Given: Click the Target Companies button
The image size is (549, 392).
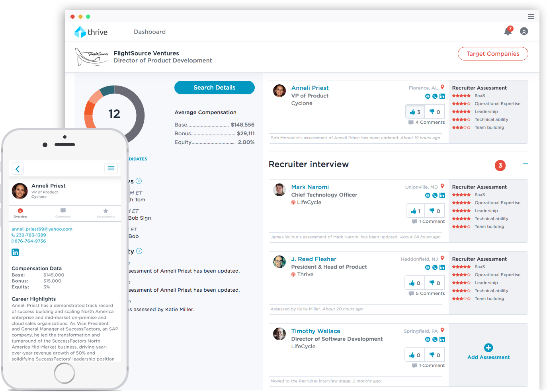Looking at the screenshot, I should (493, 54).
